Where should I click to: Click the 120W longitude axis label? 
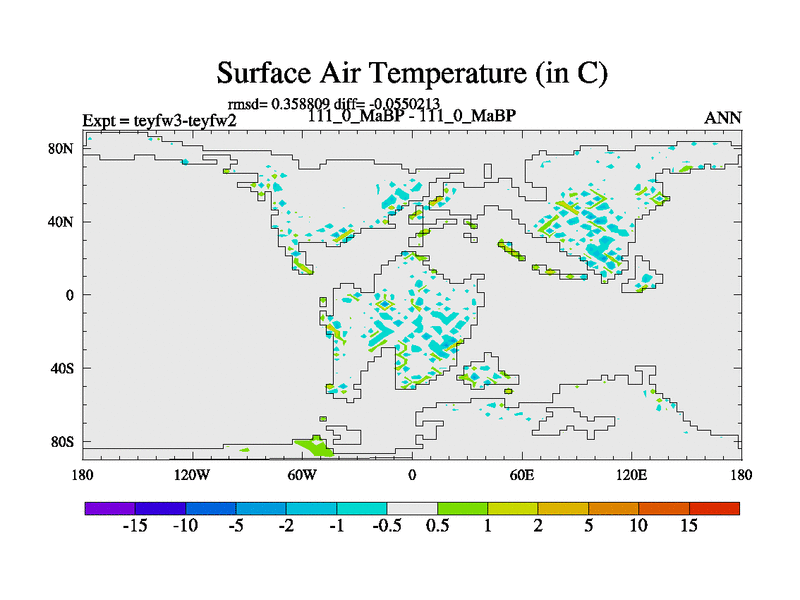[192, 474]
